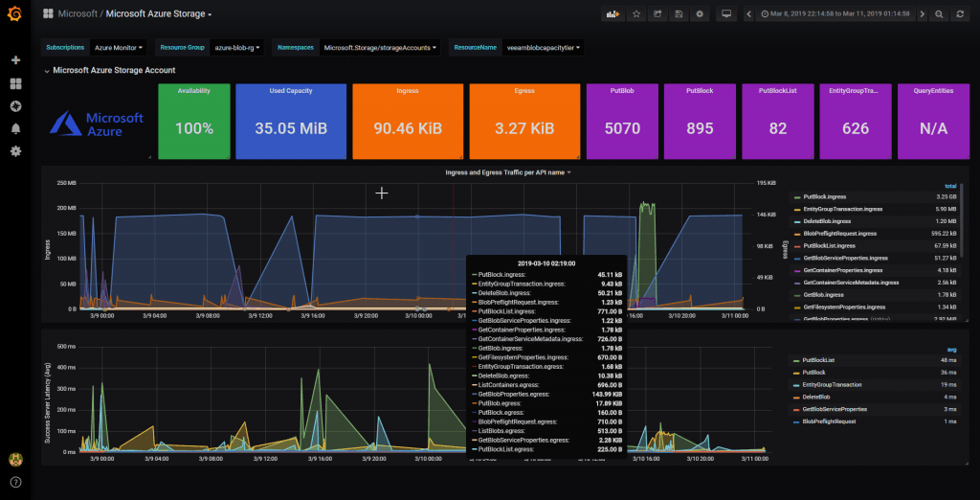This screenshot has width=980, height=500.
Task: Open the time range picker Mar 8 to Mar 11
Action: 835,13
